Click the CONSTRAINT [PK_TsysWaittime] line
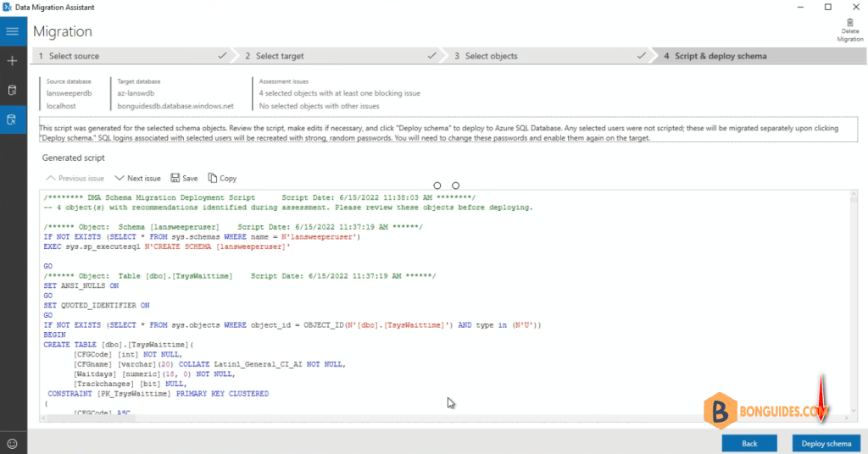The height and width of the screenshot is (454, 868). (158, 394)
